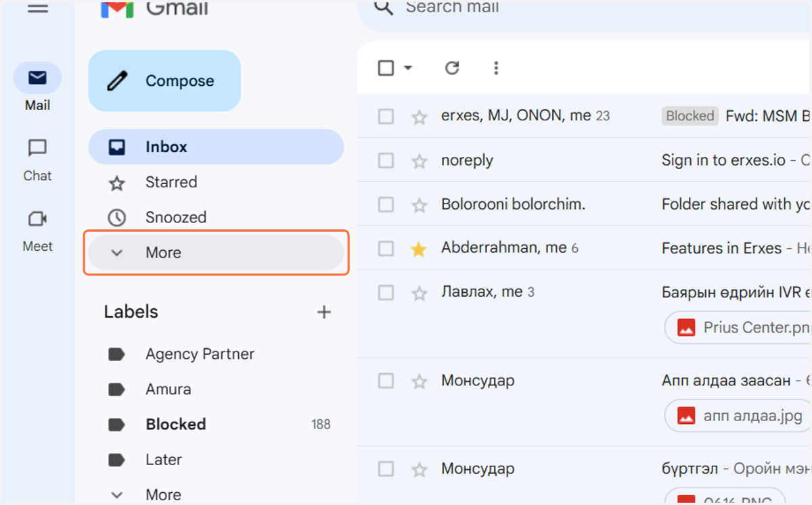Refresh the inbox
This screenshot has height=505, width=812.
(x=452, y=68)
